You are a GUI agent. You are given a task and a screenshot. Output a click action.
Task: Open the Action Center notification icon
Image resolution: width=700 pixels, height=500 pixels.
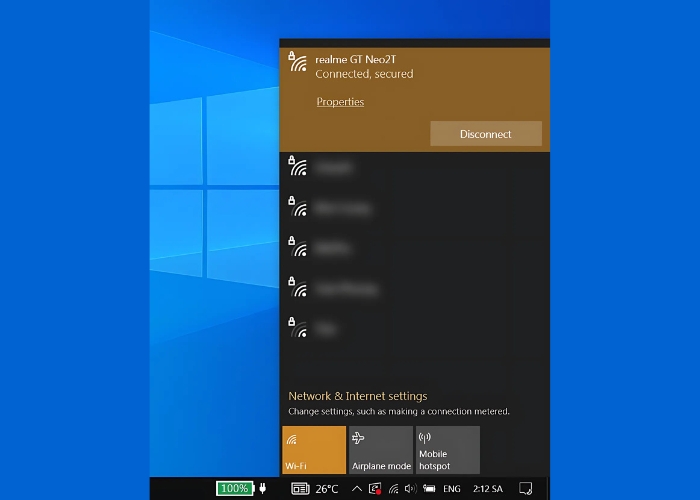526,489
